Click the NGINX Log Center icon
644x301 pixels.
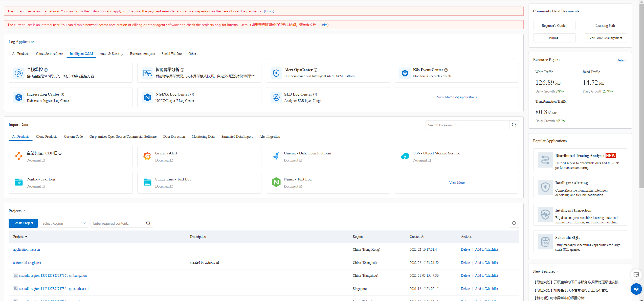point(147,97)
